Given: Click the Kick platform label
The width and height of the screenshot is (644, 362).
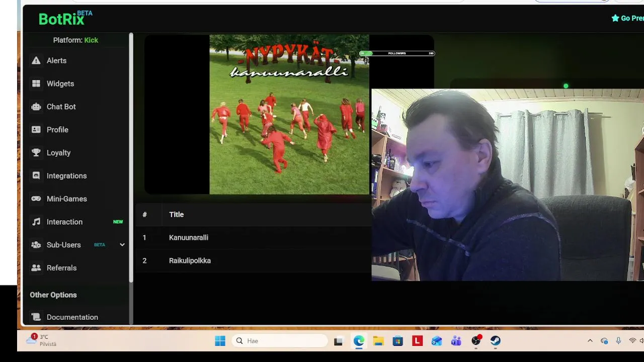Looking at the screenshot, I should click(91, 40).
